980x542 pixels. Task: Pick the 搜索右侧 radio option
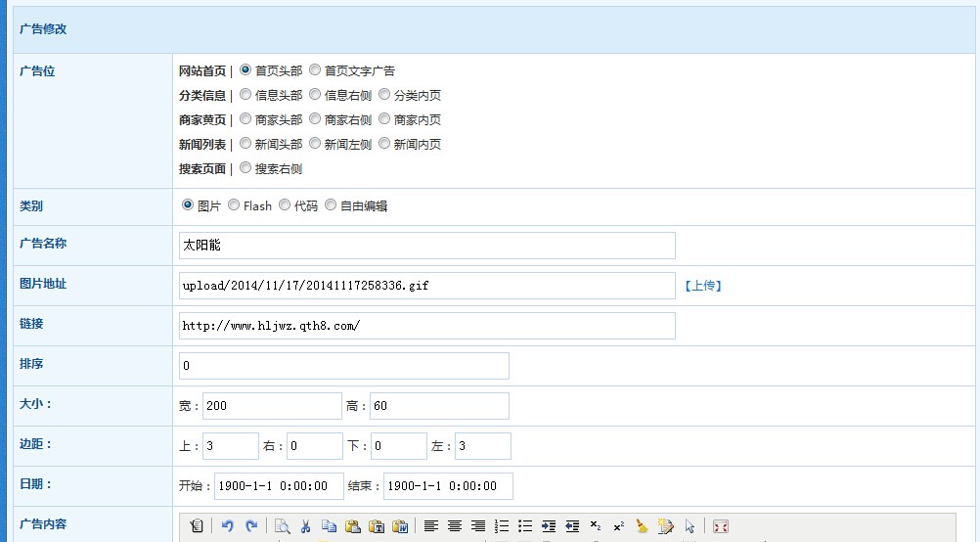pos(245,168)
